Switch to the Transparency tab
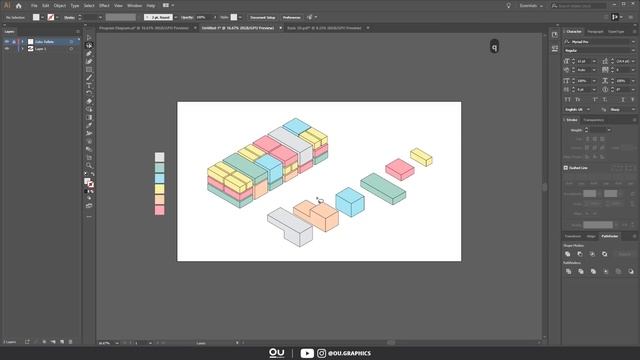The image size is (640, 360). [593, 120]
